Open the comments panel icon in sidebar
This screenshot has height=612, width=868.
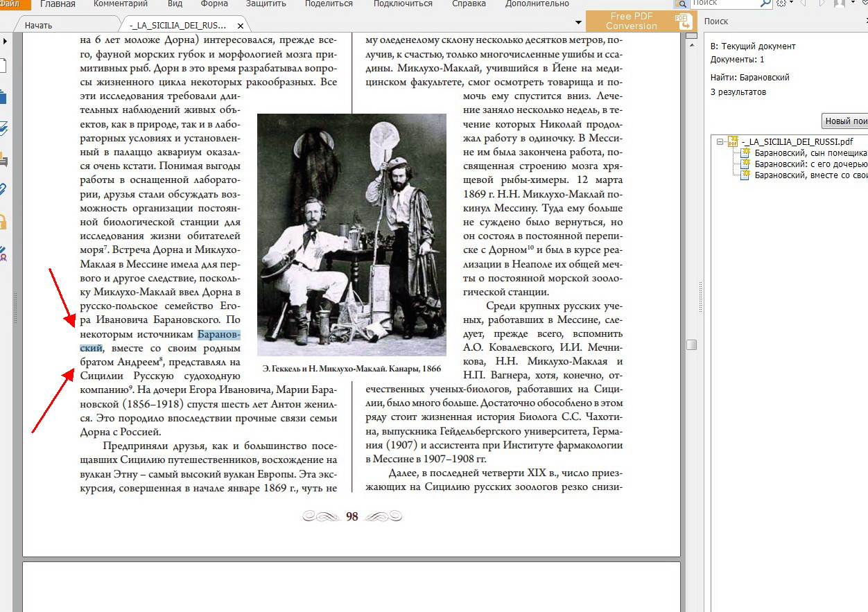click(3, 159)
